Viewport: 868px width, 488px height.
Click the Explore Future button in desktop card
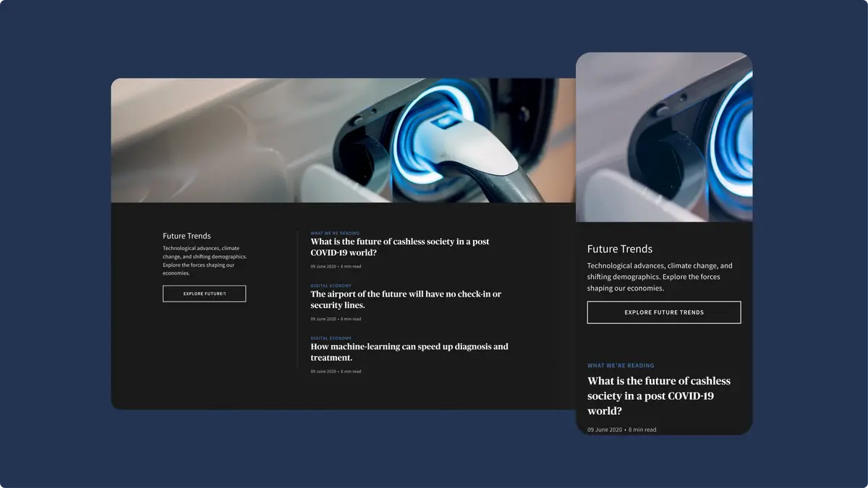click(x=204, y=294)
